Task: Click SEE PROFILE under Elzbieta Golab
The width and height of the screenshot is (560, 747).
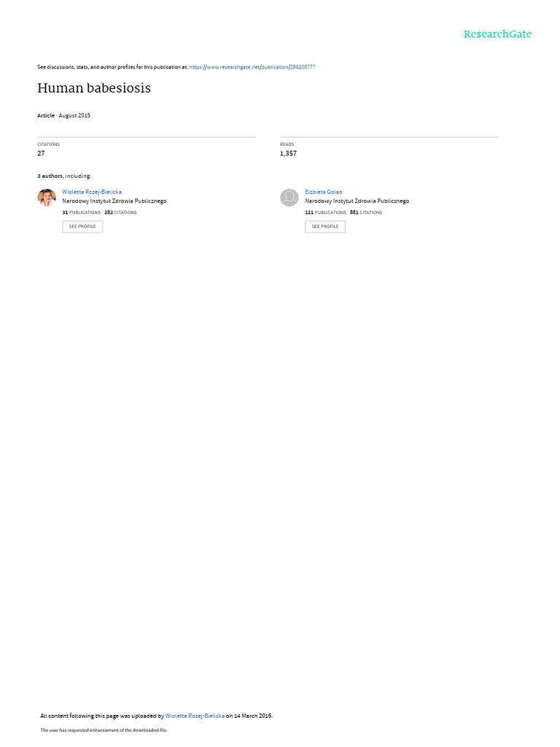Action: click(325, 226)
